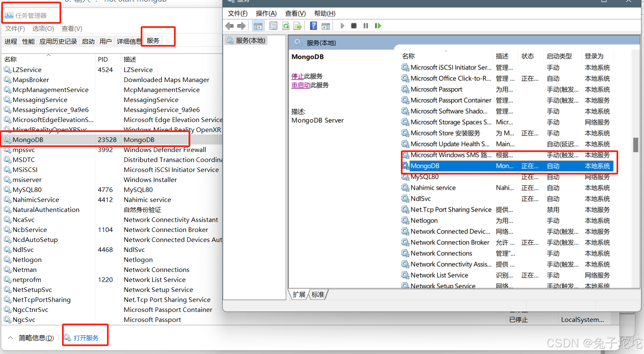The height and width of the screenshot is (354, 644).
Task: Open 查看(V) menu in Task Manager
Action: [72, 29]
